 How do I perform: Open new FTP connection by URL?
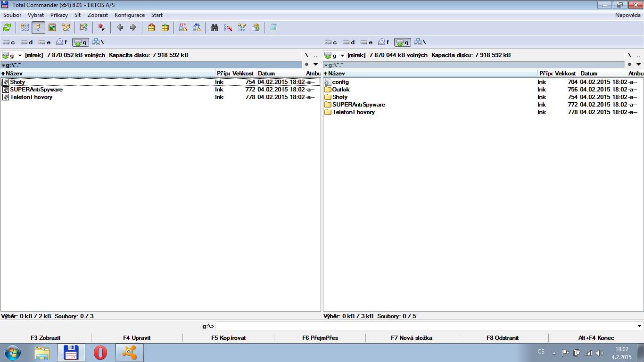(x=197, y=27)
